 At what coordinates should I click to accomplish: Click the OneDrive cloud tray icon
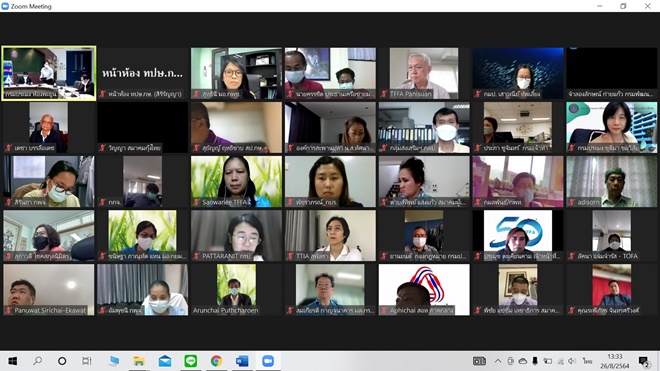pyautogui.click(x=523, y=361)
